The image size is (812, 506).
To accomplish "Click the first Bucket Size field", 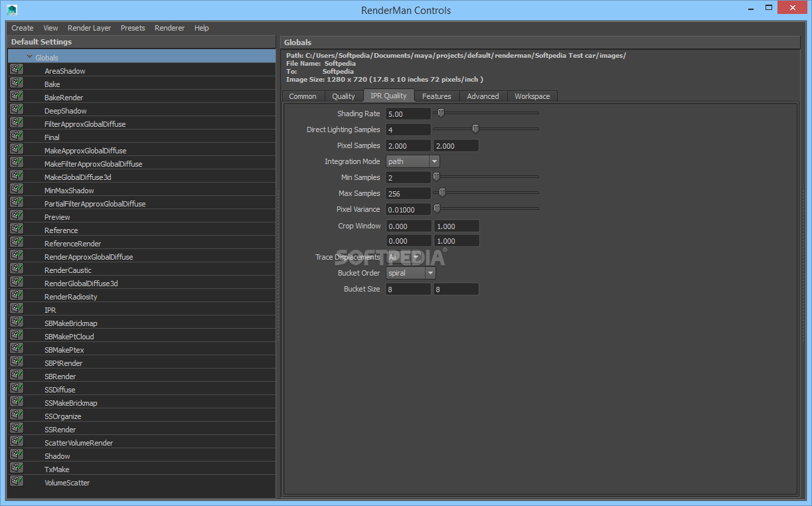I will [408, 289].
